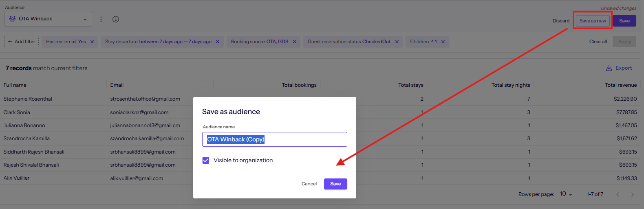Click the Export download icon

609,68
